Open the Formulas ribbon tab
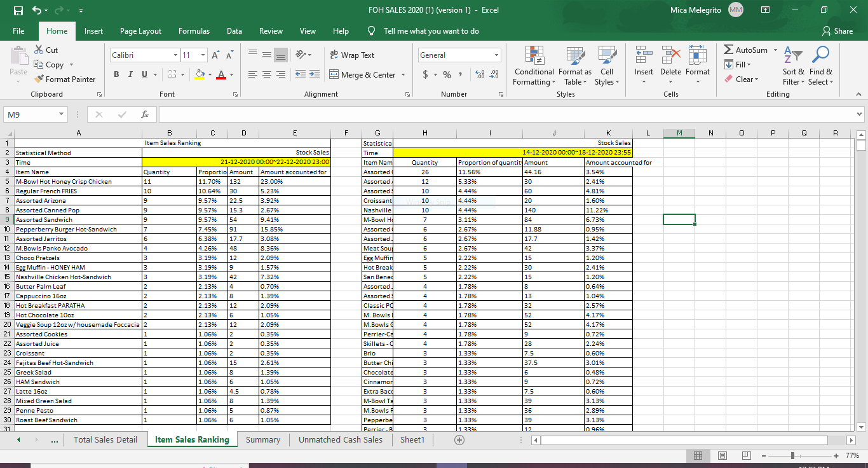The image size is (868, 468). point(194,31)
